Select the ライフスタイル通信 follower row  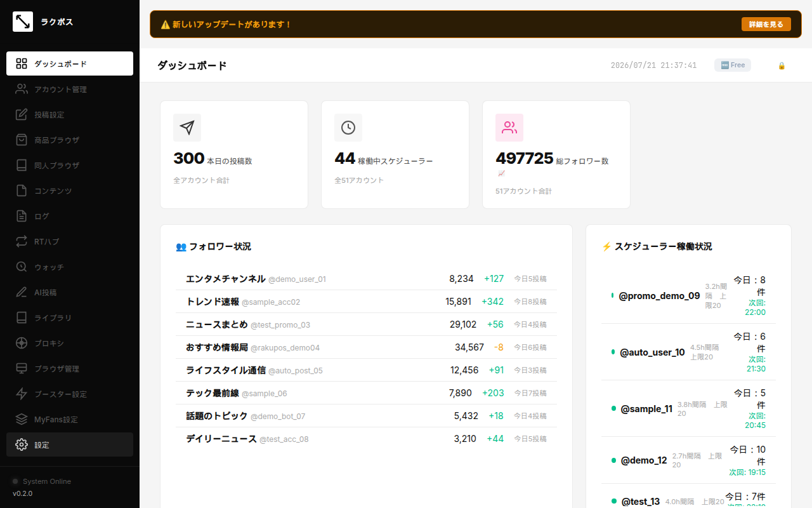366,370
